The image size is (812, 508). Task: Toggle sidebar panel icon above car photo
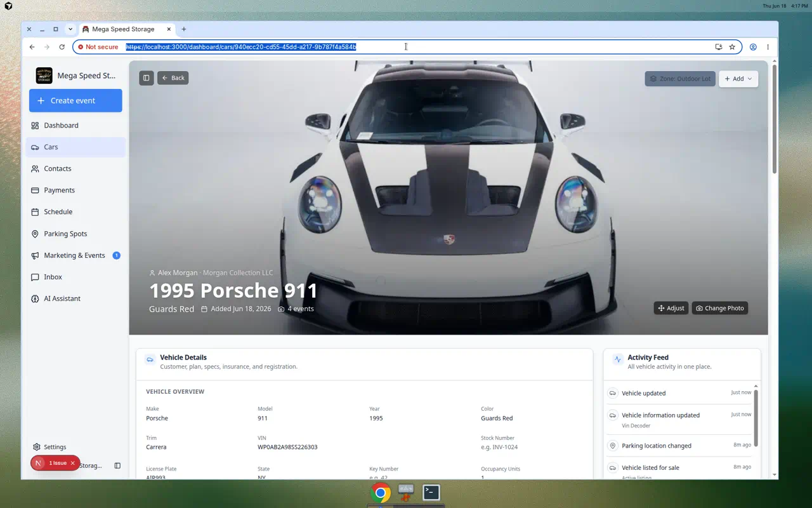(x=147, y=78)
